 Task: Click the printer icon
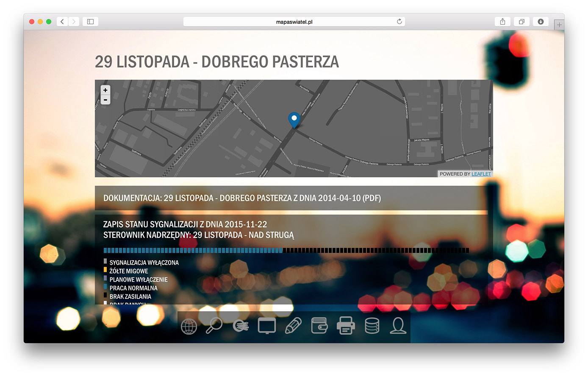pyautogui.click(x=346, y=326)
